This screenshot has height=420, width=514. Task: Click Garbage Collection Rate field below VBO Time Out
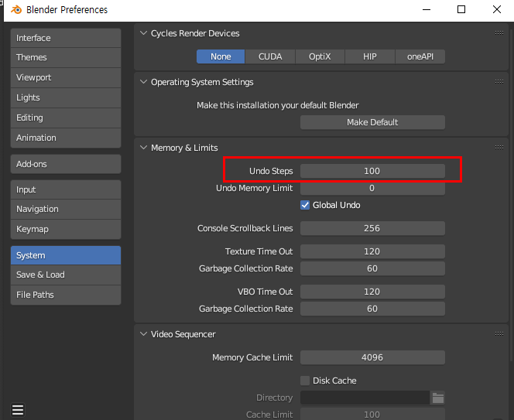[x=372, y=309]
